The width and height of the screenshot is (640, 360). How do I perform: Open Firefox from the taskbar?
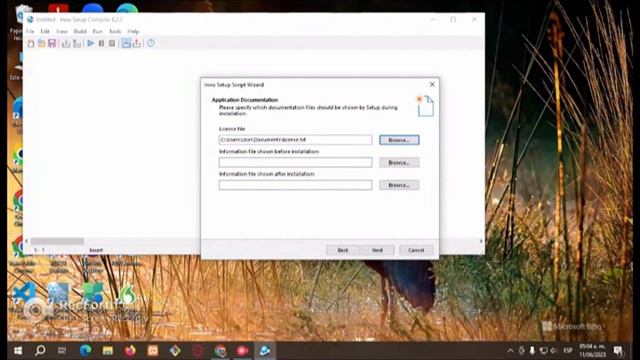coord(130,351)
